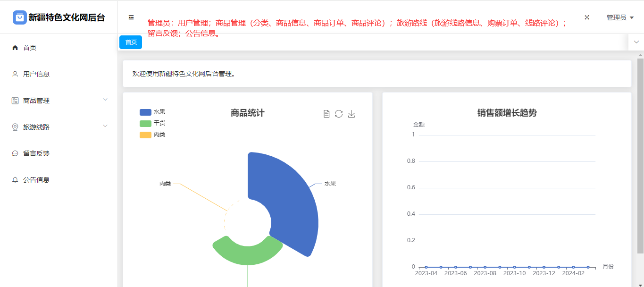Image resolution: width=644 pixels, height=287 pixels.
Task: Switch to the 首页 blue tab
Action: (131, 42)
